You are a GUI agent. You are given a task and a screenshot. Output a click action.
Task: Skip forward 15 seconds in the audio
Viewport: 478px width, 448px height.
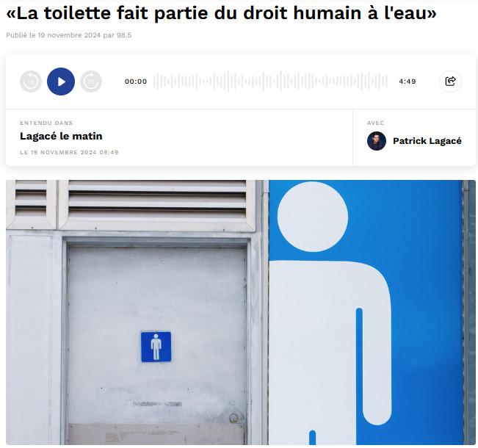coord(91,82)
